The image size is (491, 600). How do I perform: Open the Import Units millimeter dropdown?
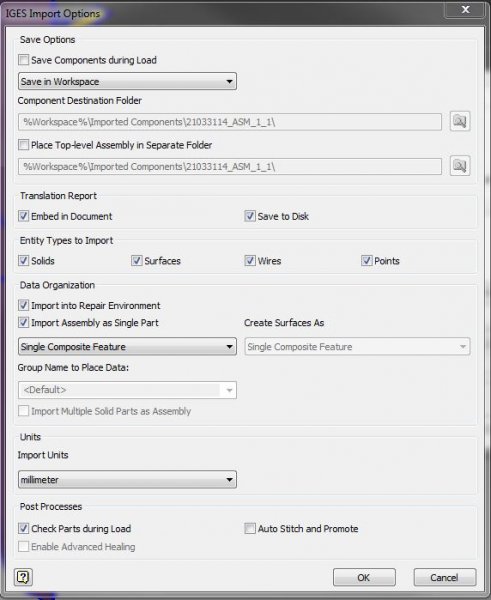(x=127, y=479)
